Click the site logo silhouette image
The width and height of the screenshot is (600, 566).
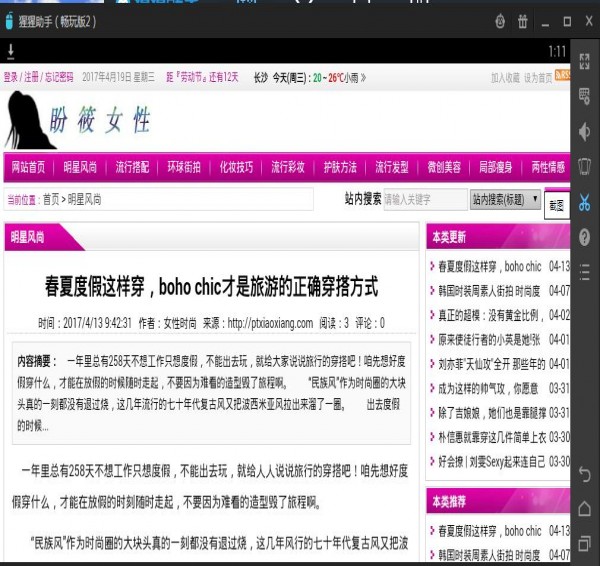pyautogui.click(x=30, y=120)
